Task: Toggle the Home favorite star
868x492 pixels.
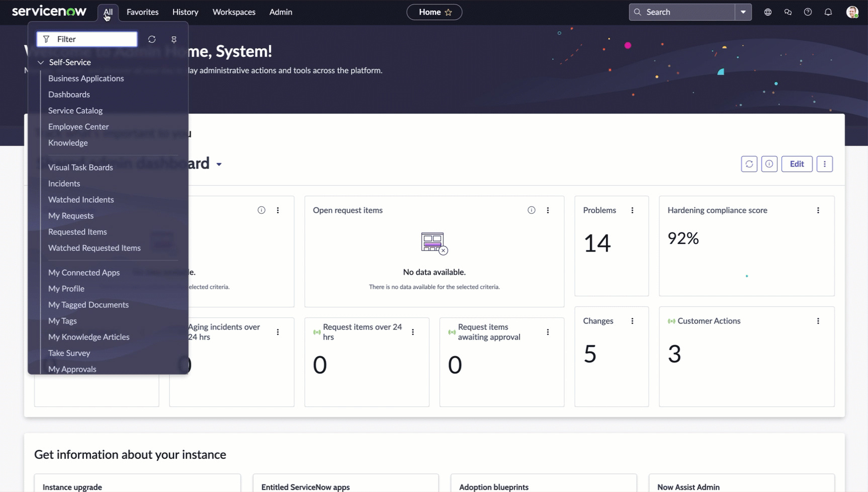Action: 449,12
